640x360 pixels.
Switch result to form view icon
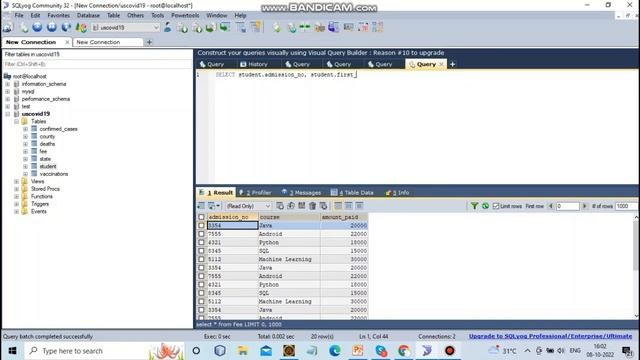(349, 206)
